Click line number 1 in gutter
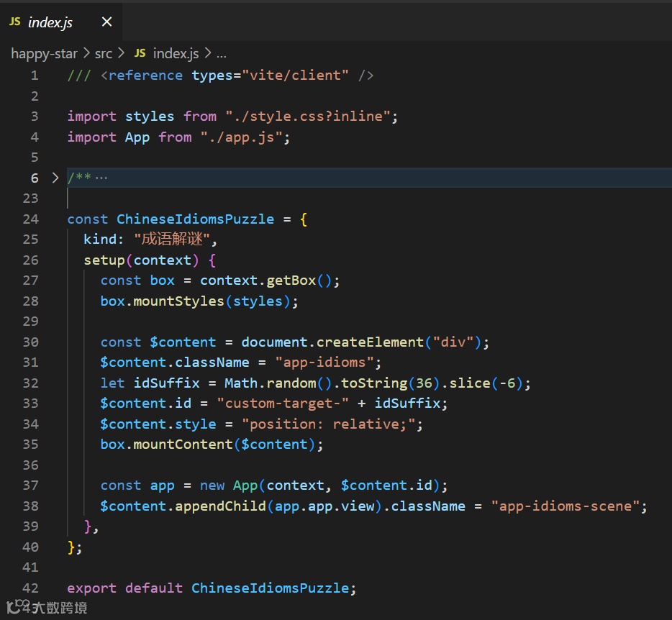The width and height of the screenshot is (672, 620). coord(35,76)
